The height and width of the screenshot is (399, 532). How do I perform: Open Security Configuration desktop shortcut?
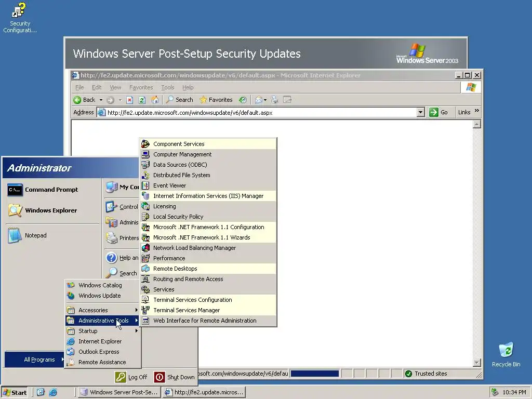(x=20, y=18)
